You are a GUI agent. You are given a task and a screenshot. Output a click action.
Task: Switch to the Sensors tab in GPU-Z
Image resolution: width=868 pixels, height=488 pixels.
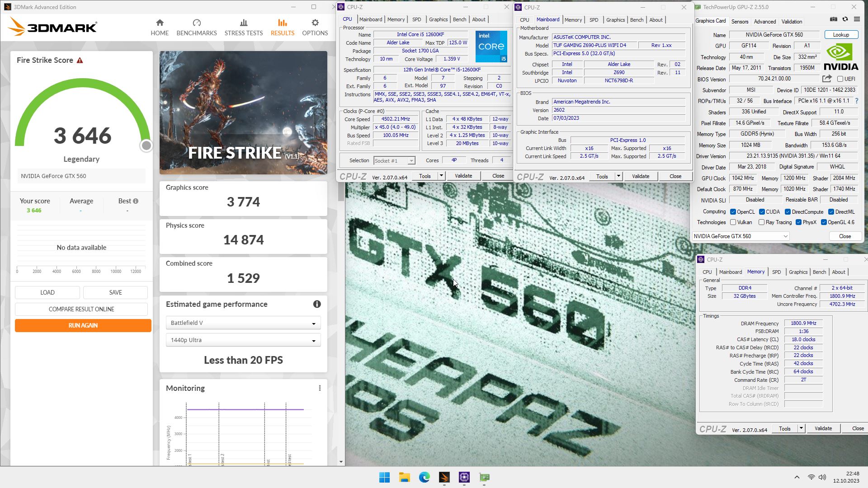click(x=740, y=22)
